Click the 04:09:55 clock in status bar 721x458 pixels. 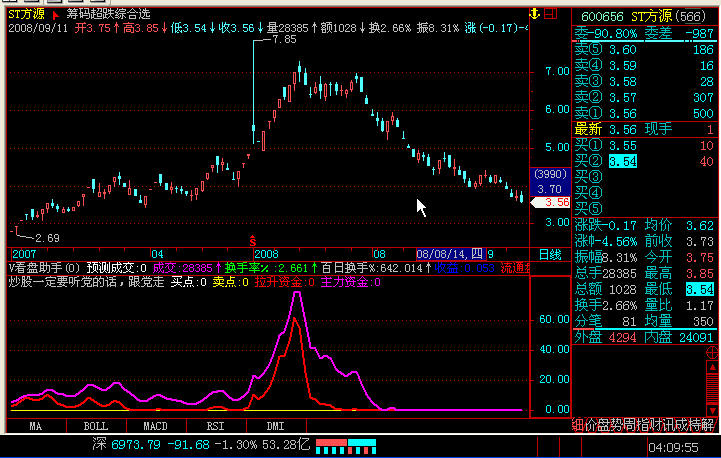click(x=673, y=447)
